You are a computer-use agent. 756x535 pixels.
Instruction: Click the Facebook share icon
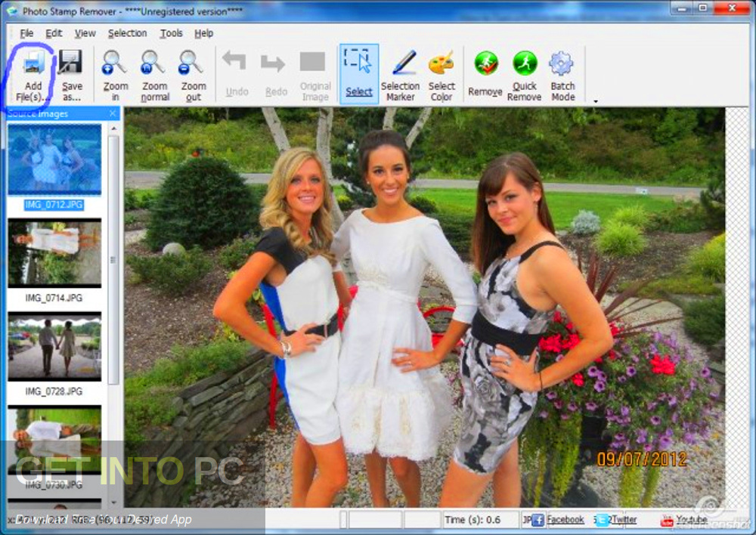538,519
